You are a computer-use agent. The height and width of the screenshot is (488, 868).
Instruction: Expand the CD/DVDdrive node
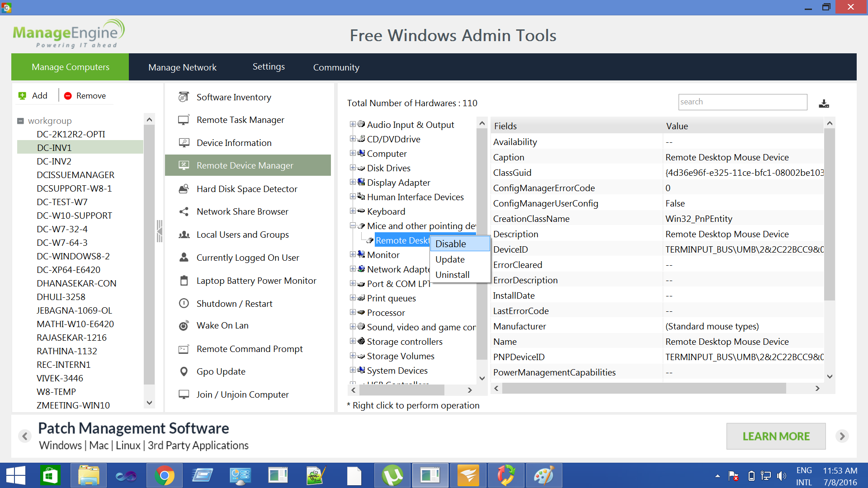tap(353, 138)
